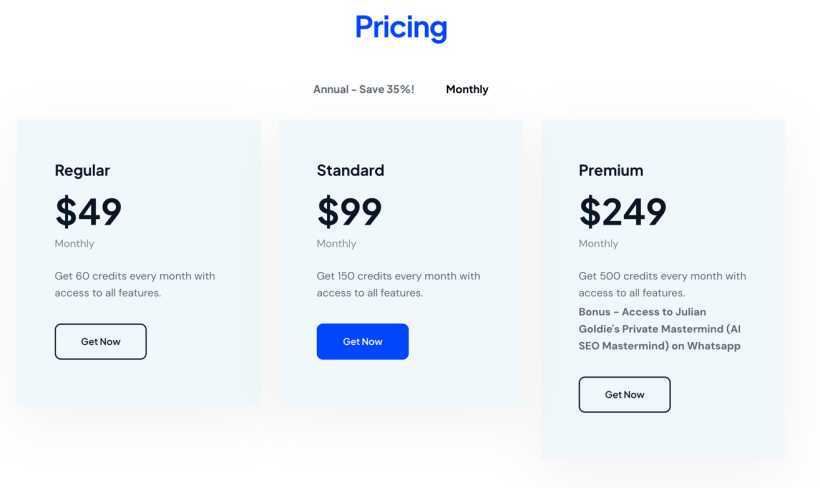Screen dimensions: 820x488
Task: Click the Regular plan title
Action: [82, 170]
